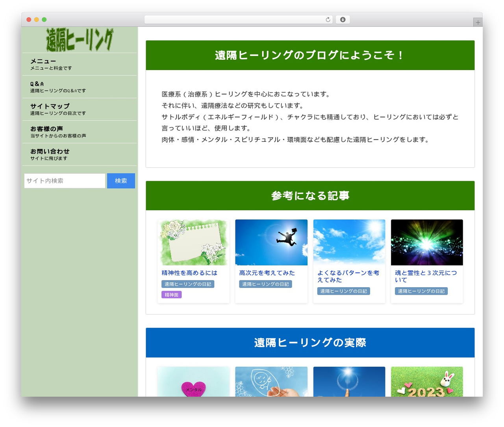Click the 遠隔ヒーリングの日記 tag under 魂と霊性

pyautogui.click(x=421, y=291)
